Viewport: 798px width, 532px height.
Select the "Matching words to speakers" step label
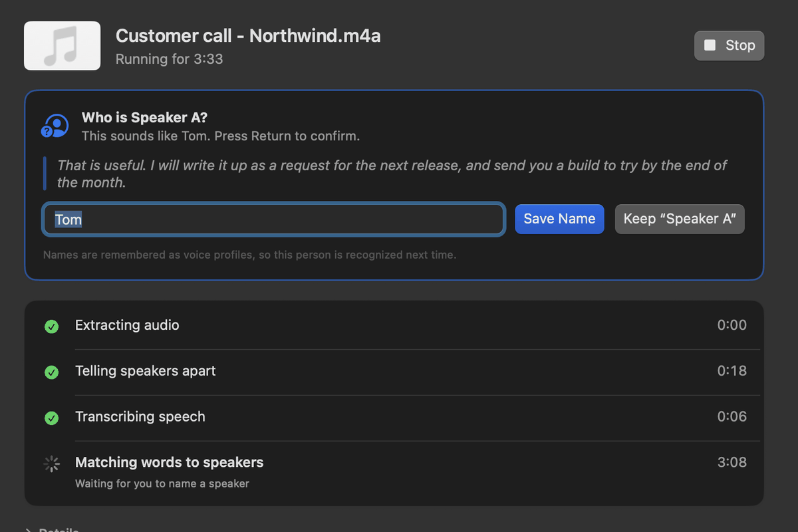tap(170, 462)
